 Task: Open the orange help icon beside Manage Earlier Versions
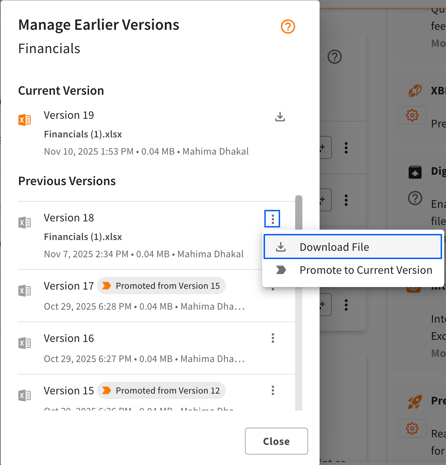tap(288, 26)
